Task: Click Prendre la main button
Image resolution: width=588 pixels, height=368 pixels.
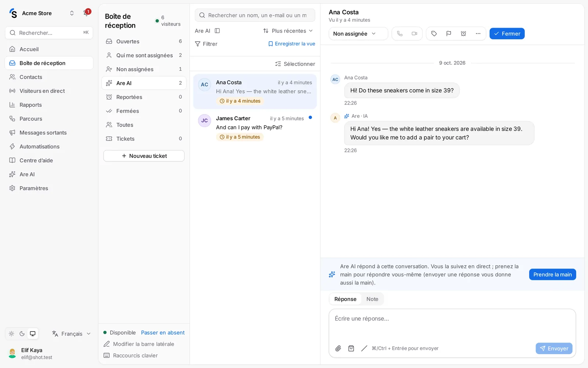Action: pyautogui.click(x=552, y=275)
